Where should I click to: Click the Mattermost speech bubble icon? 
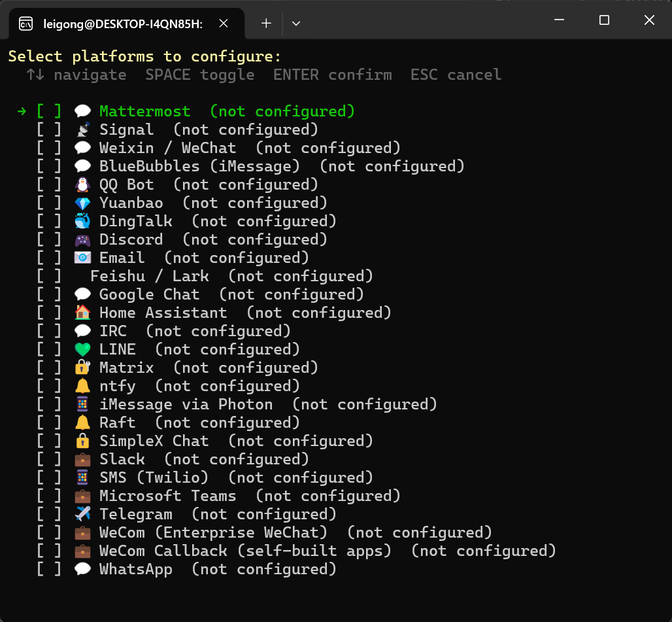pyautogui.click(x=83, y=111)
